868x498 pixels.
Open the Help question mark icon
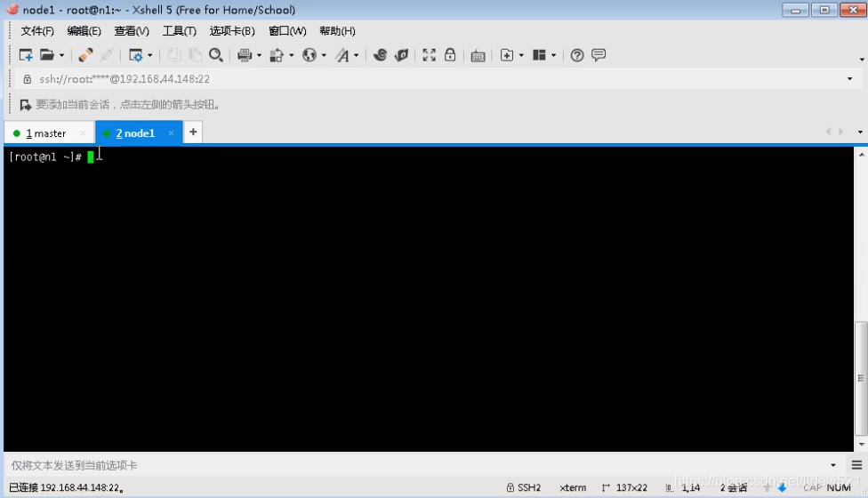[577, 55]
